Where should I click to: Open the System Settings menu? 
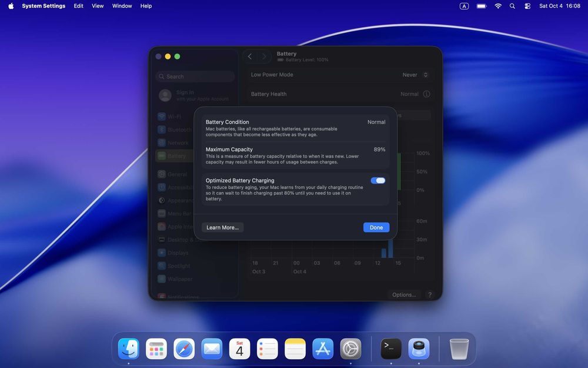point(44,6)
